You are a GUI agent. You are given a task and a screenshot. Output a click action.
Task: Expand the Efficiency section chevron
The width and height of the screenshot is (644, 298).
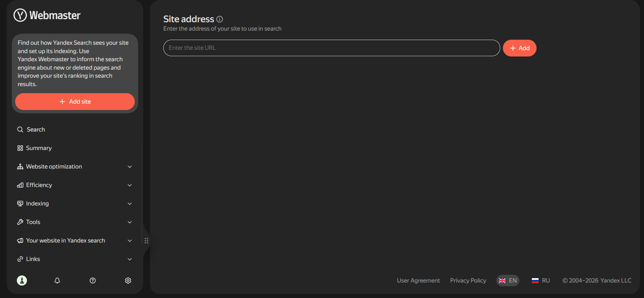pos(130,185)
